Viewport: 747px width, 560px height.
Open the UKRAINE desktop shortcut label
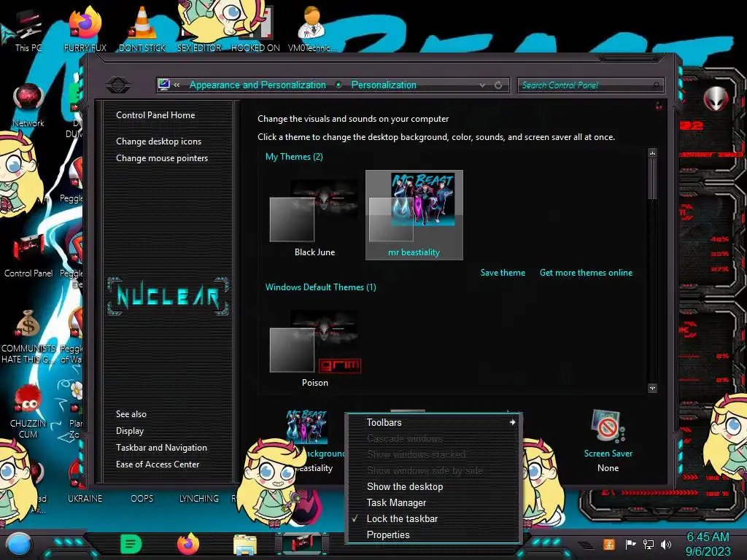pos(85,498)
